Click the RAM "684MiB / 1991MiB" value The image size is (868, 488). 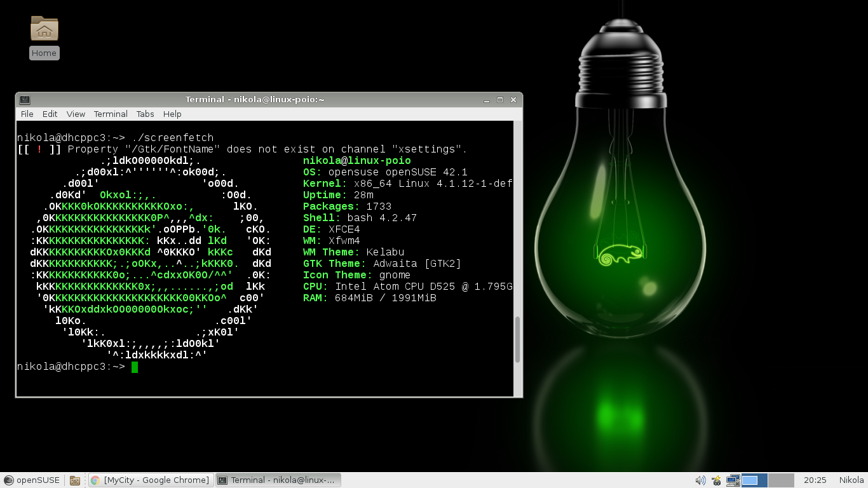[x=386, y=298]
